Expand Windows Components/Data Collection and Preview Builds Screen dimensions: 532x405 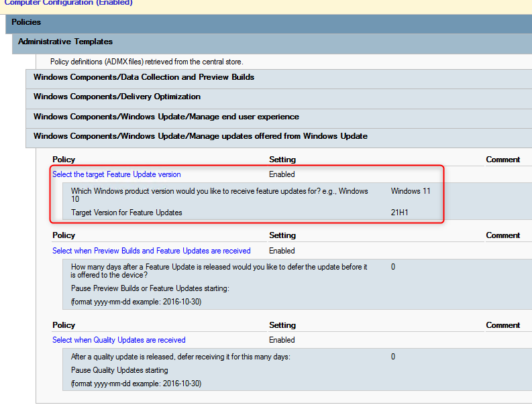coord(279,78)
